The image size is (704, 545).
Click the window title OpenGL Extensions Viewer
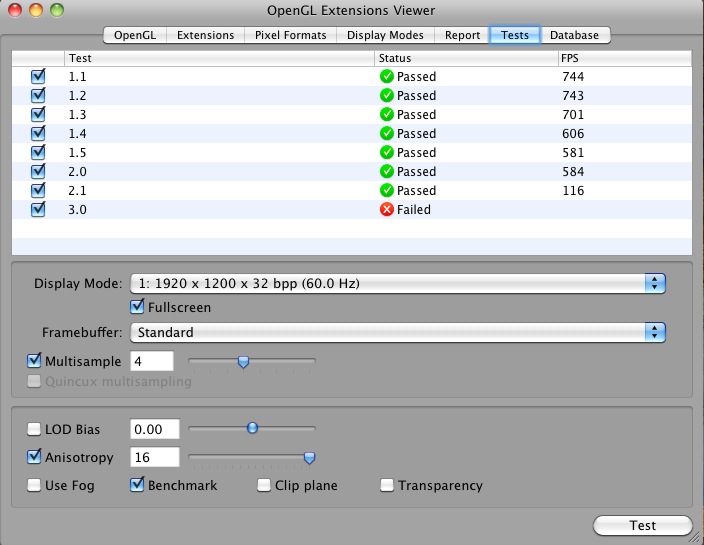(x=351, y=10)
